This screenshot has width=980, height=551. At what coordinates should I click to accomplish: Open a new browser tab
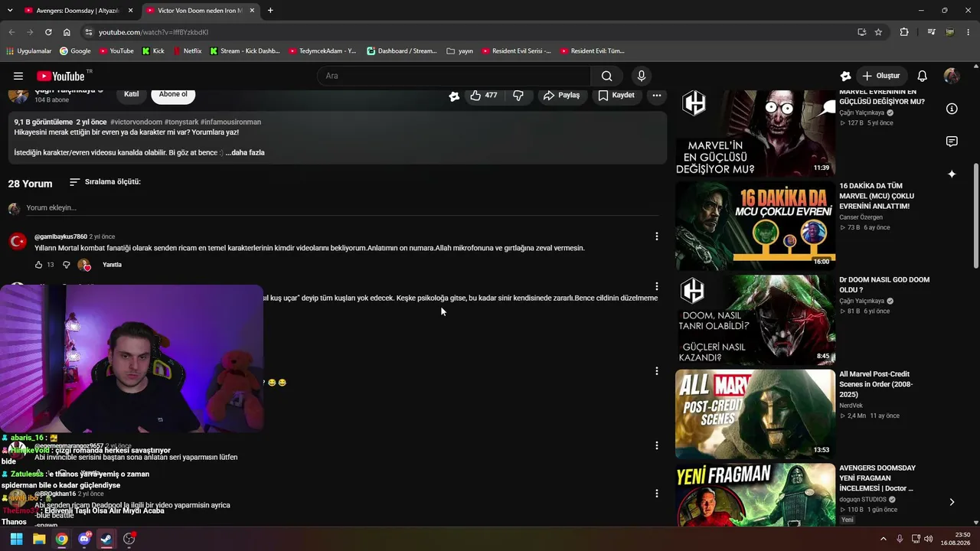(270, 11)
